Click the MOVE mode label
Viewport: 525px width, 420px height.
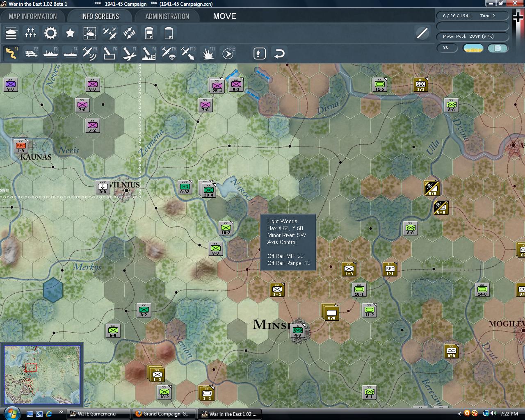[x=224, y=16]
